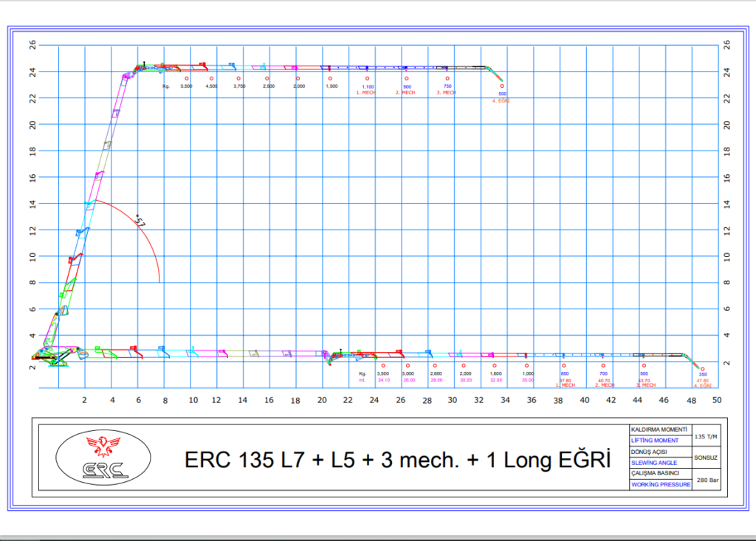Viewport: 756px width, 541px height.
Task: Click '40' on the horizontal axis
Action: 585,400
